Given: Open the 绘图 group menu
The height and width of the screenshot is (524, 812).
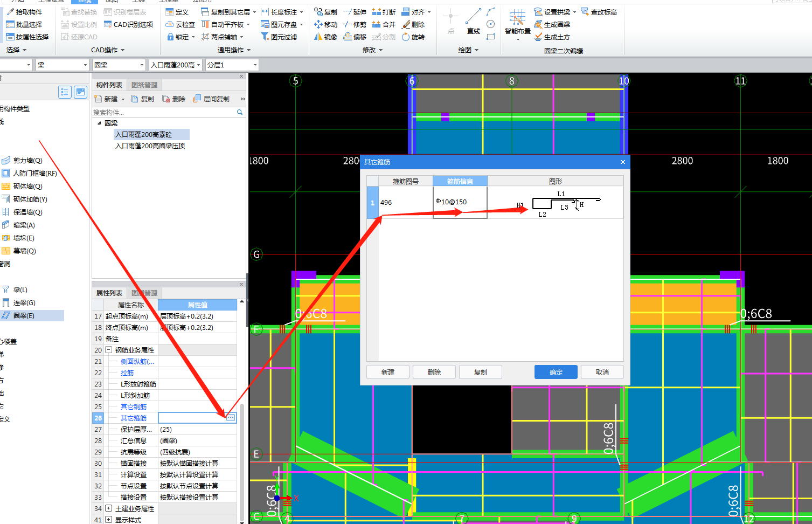Looking at the screenshot, I should pos(468,50).
